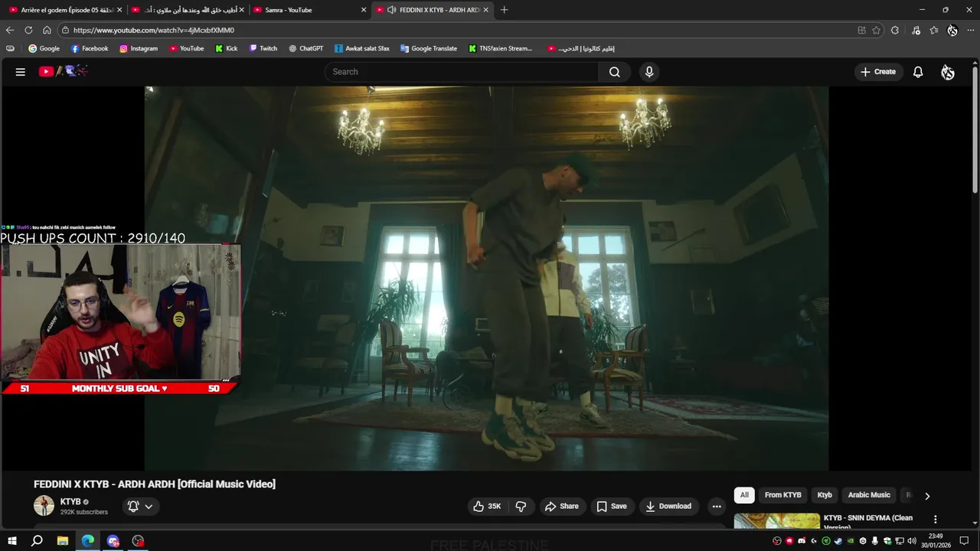Open Twitch bookmark in favorites bar
980x551 pixels.
click(x=263, y=48)
